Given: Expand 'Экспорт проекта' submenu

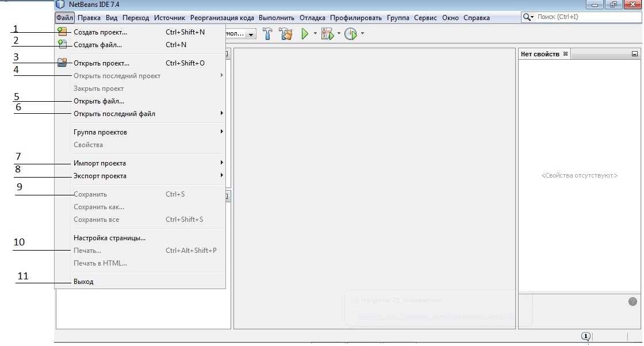Looking at the screenshot, I should pyautogui.click(x=222, y=175).
